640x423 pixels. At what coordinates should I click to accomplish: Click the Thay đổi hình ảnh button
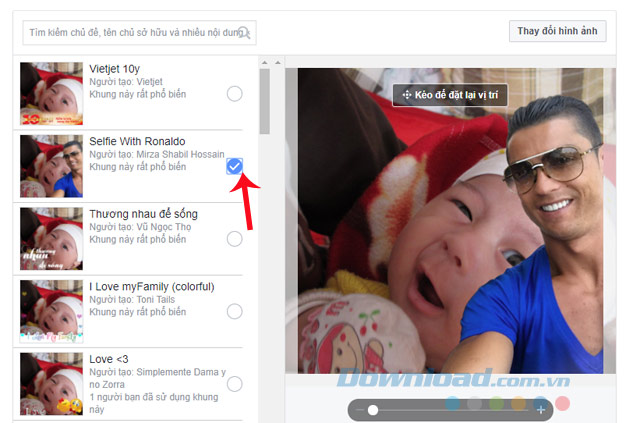tap(557, 31)
